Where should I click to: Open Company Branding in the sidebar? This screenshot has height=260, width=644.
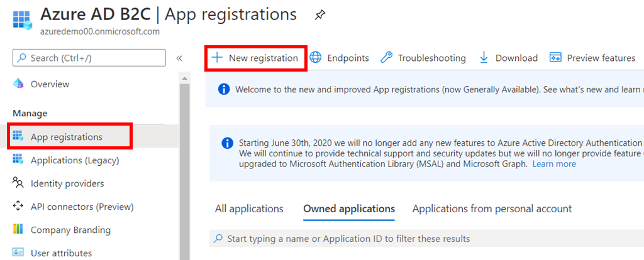70,230
